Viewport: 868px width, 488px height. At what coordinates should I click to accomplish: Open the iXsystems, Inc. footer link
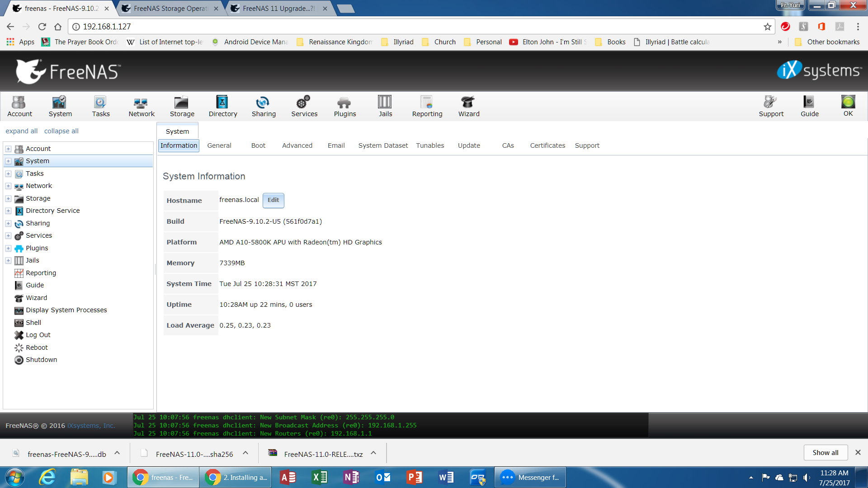(x=91, y=426)
